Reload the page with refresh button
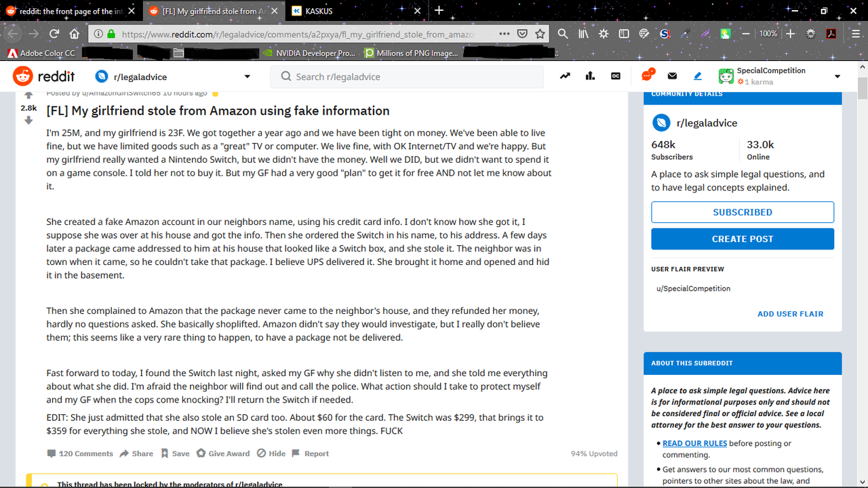Viewport: 868px width, 488px height. pos(54,33)
